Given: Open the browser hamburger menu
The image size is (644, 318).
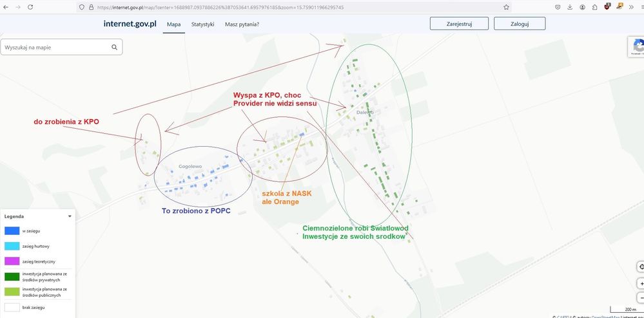Looking at the screenshot, I should pyautogui.click(x=642, y=7).
